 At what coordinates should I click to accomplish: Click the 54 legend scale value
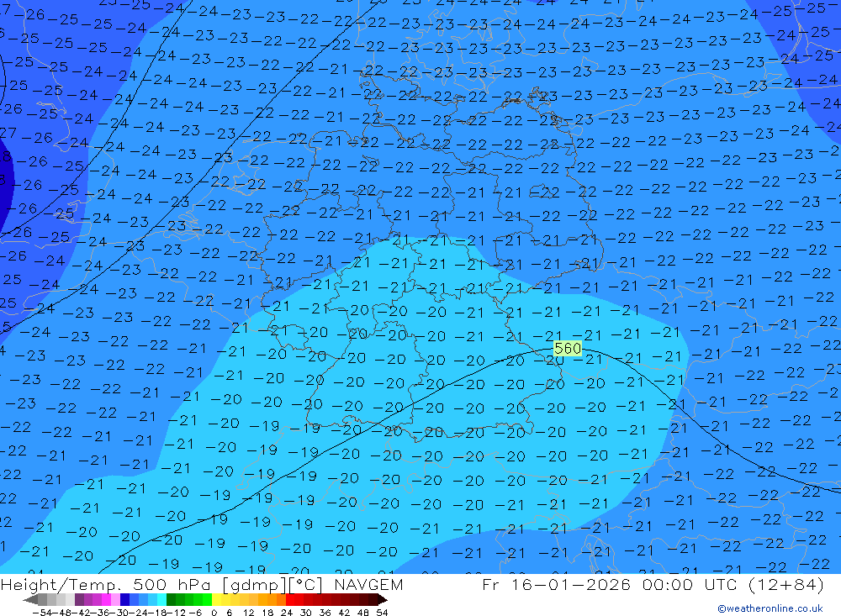382,613
